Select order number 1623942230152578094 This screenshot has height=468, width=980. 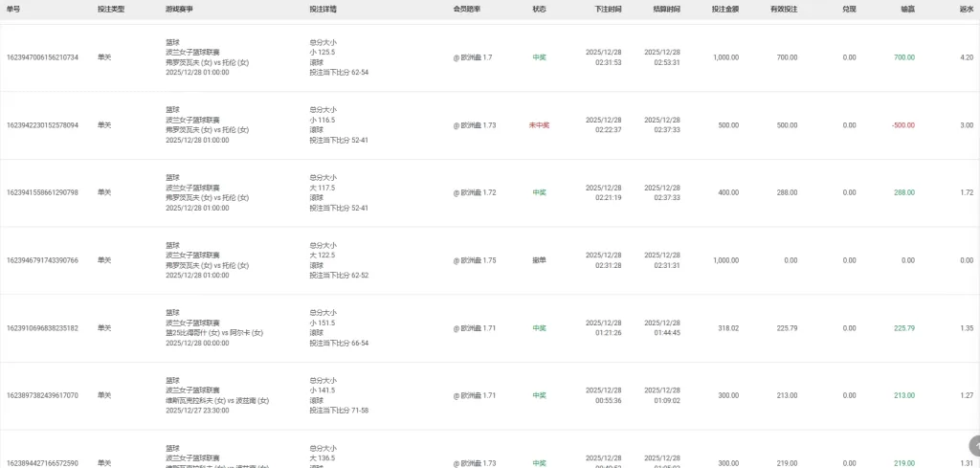43,125
